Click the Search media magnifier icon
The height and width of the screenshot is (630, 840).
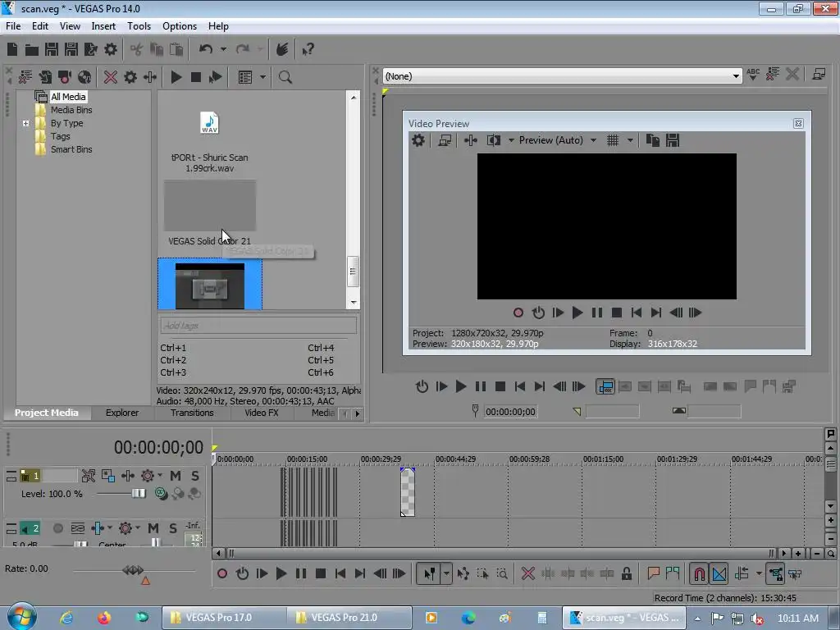(285, 77)
